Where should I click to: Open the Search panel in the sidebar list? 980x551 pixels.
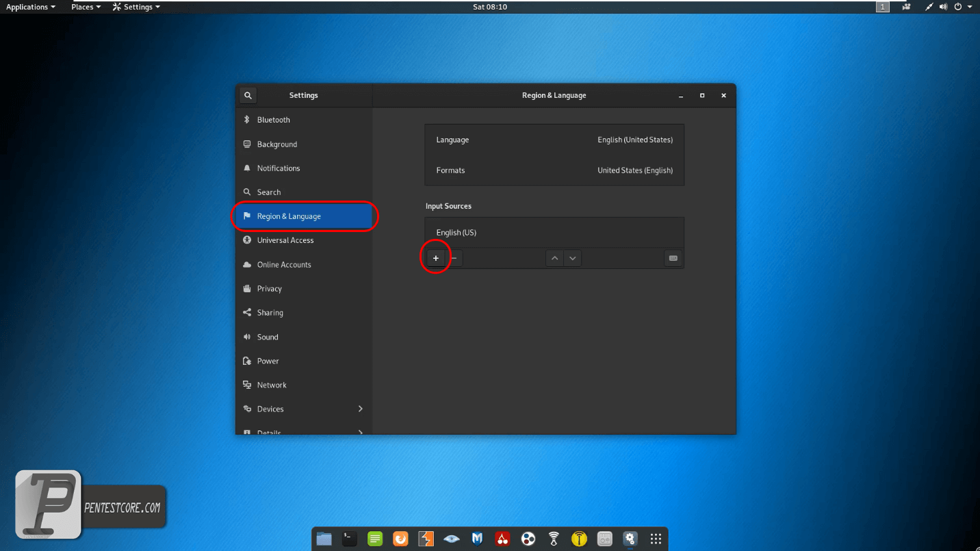[x=304, y=192]
